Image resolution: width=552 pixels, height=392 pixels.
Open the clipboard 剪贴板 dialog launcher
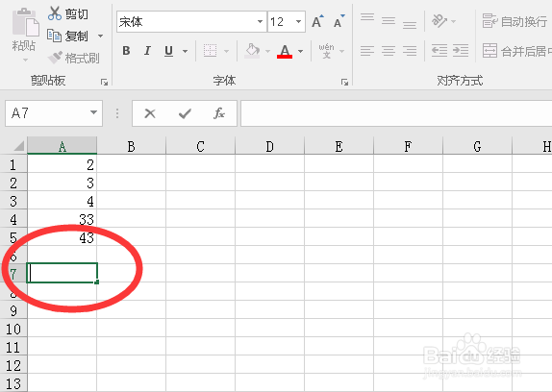(104, 83)
